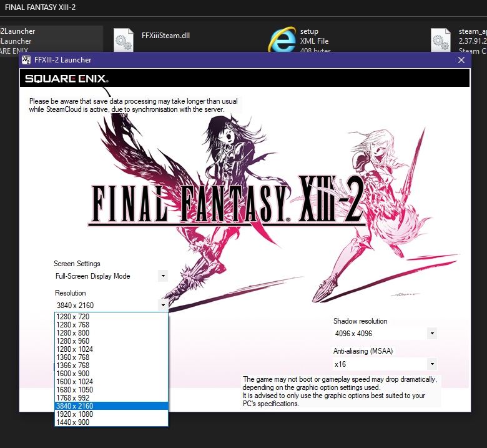Select 1600 x 900 resolution entry
487x448 pixels.
click(111, 374)
